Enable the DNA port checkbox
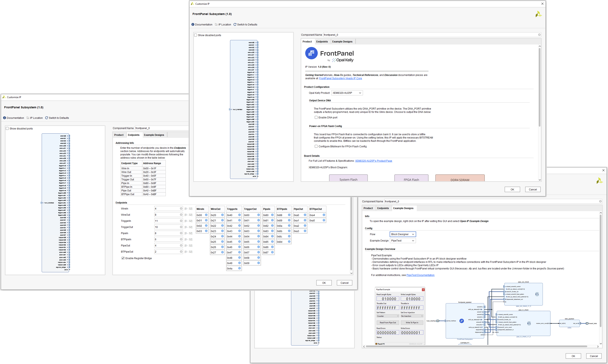 coord(316,118)
